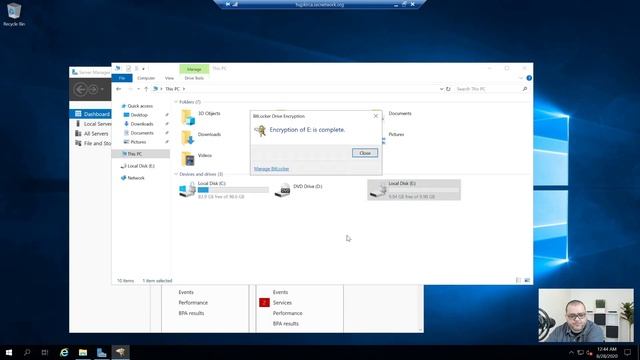Screen dimensions: 640x360
Task: Switch to the View ribbon tab
Action: [169, 78]
